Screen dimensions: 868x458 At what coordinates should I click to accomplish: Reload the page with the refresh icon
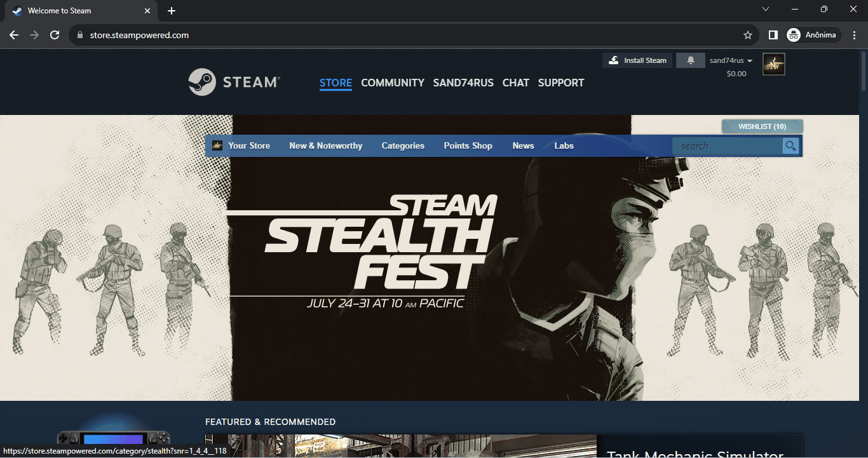[x=55, y=35]
